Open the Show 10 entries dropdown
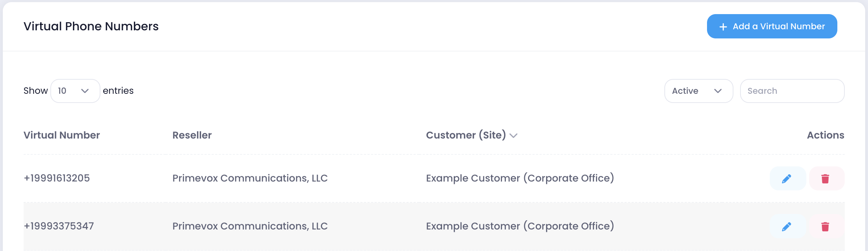The image size is (868, 251). point(75,91)
